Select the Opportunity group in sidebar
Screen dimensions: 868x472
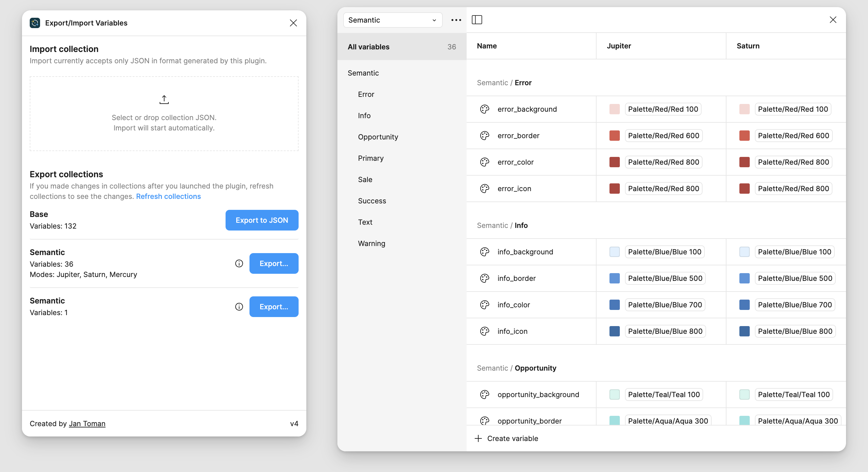pyautogui.click(x=378, y=137)
